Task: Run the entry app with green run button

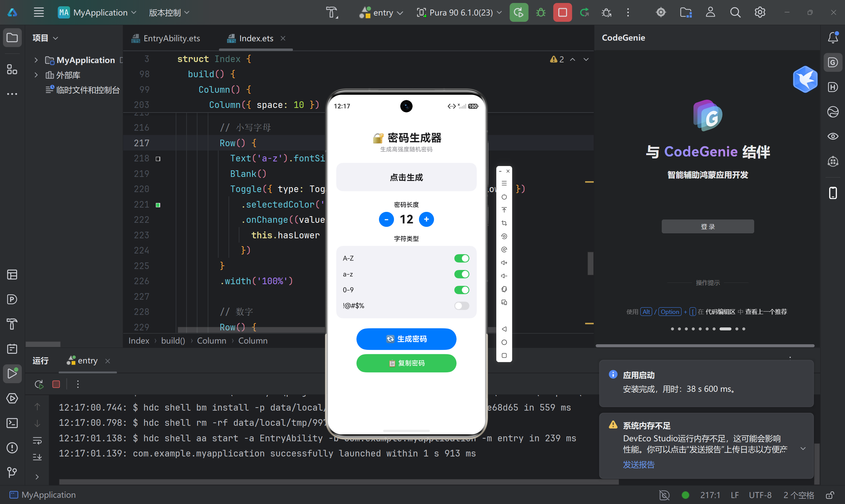Action: (x=518, y=13)
